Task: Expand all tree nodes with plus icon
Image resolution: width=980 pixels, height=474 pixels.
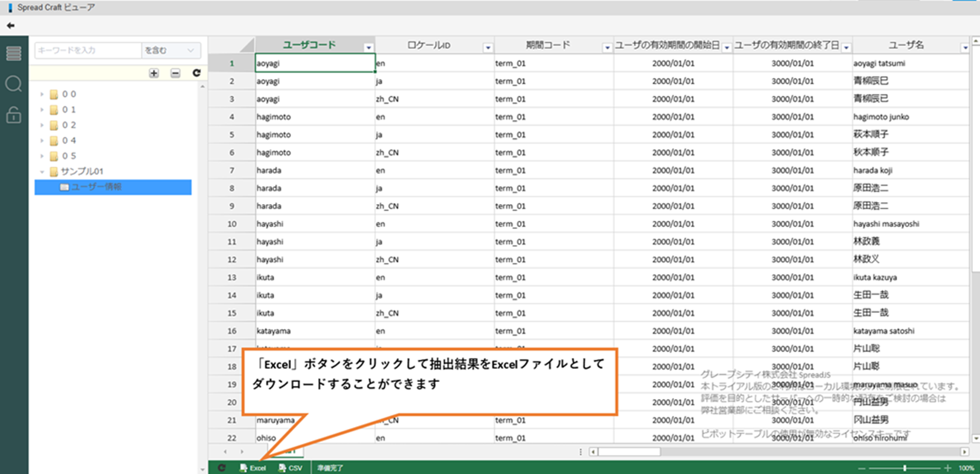Action: [154, 73]
